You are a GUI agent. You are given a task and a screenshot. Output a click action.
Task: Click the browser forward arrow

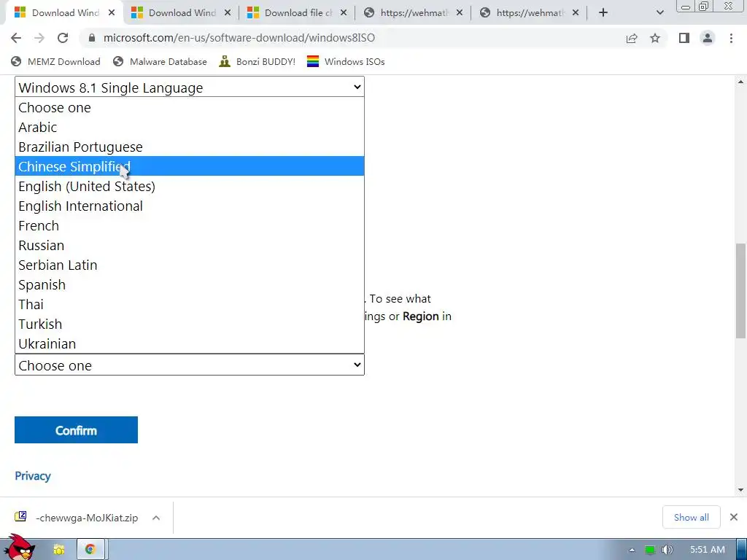(x=39, y=38)
